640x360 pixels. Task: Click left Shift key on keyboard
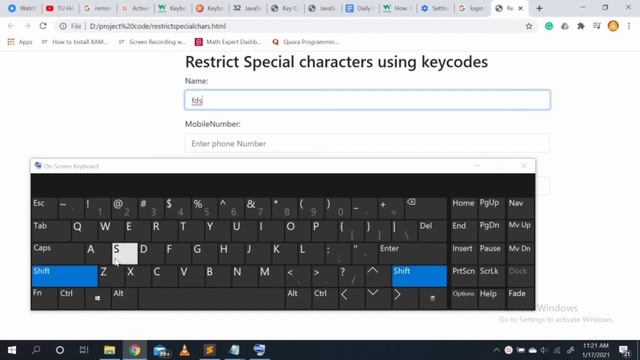click(x=64, y=276)
